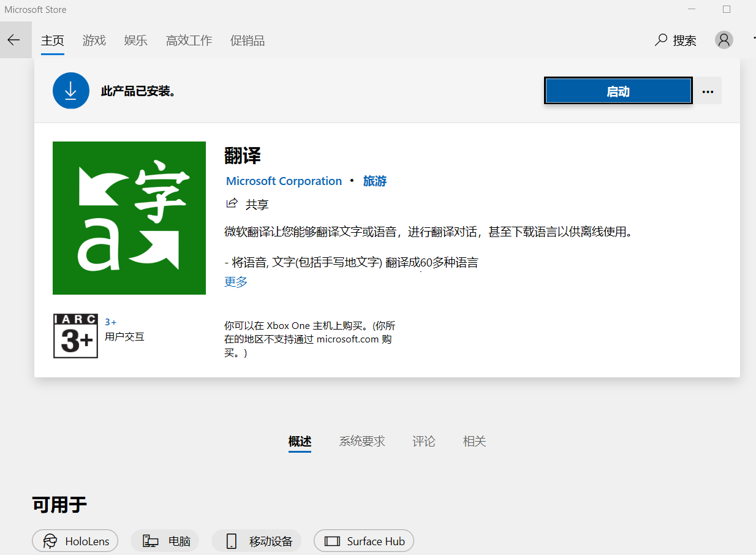Maximize the Microsoft Store window
Image resolution: width=756 pixels, height=555 pixels.
(x=727, y=9)
